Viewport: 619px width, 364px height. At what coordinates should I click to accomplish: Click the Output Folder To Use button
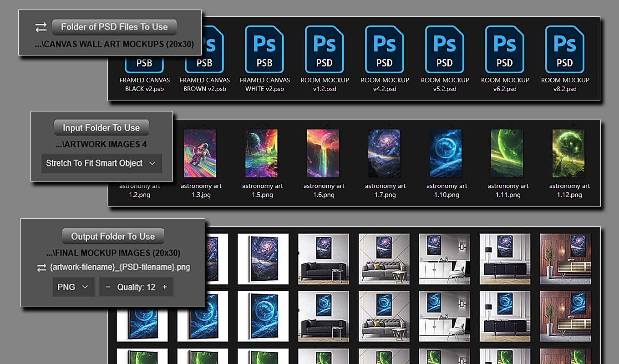pyautogui.click(x=113, y=236)
